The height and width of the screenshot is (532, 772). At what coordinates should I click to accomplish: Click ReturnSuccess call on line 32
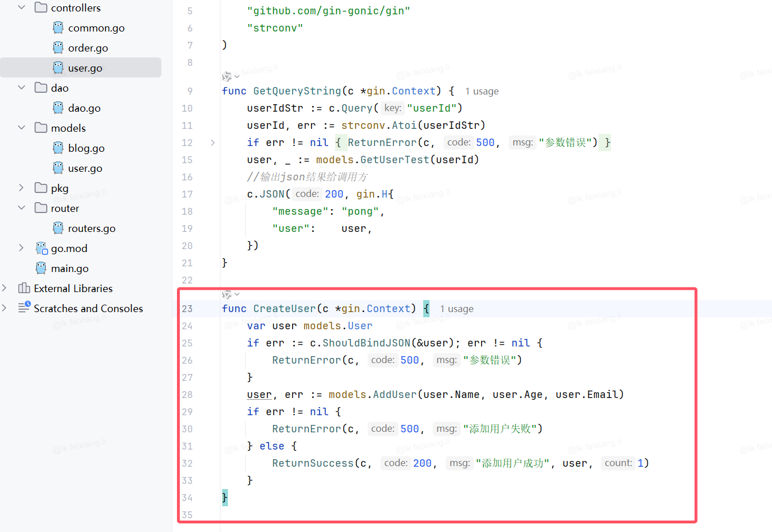(313, 463)
